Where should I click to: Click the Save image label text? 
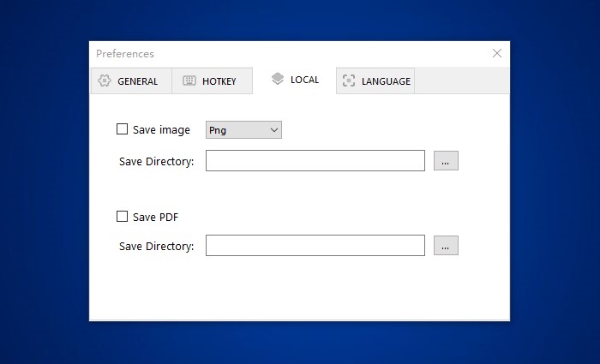coord(161,130)
